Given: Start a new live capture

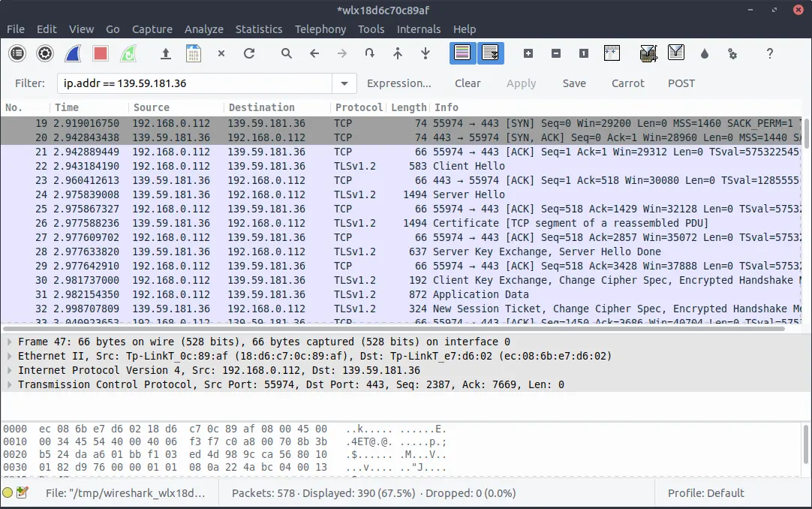Looking at the screenshot, I should (72, 53).
